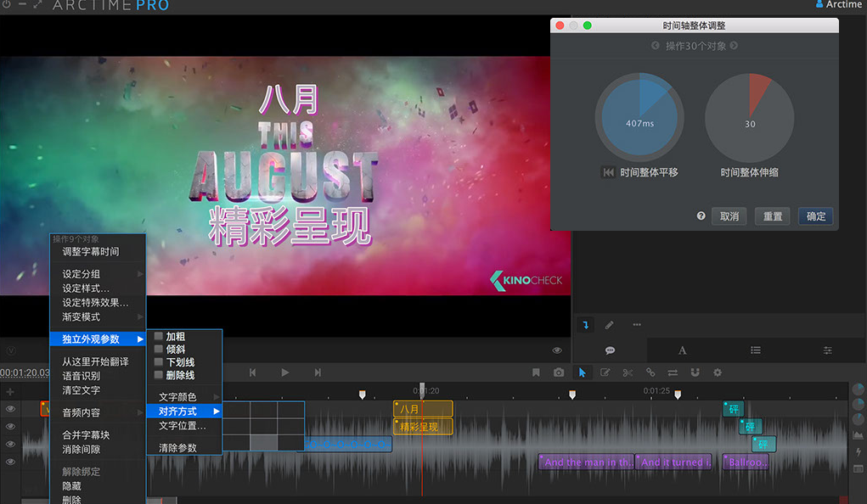This screenshot has width=867, height=504.
Task: Expand the 文字颜色 submenu
Action: pos(184,397)
